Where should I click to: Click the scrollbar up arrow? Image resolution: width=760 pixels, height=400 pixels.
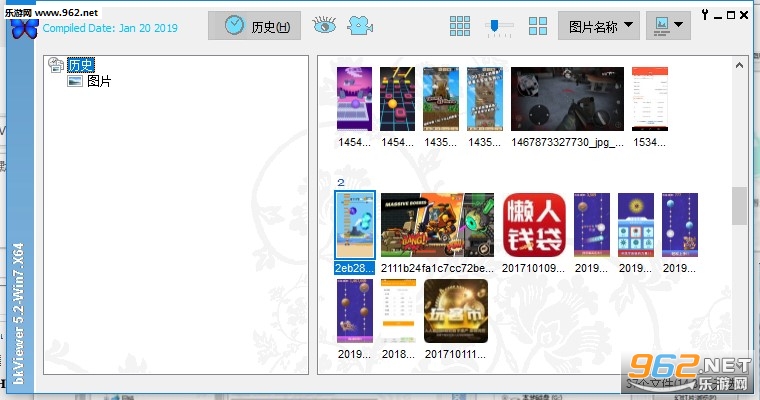pyautogui.click(x=739, y=65)
